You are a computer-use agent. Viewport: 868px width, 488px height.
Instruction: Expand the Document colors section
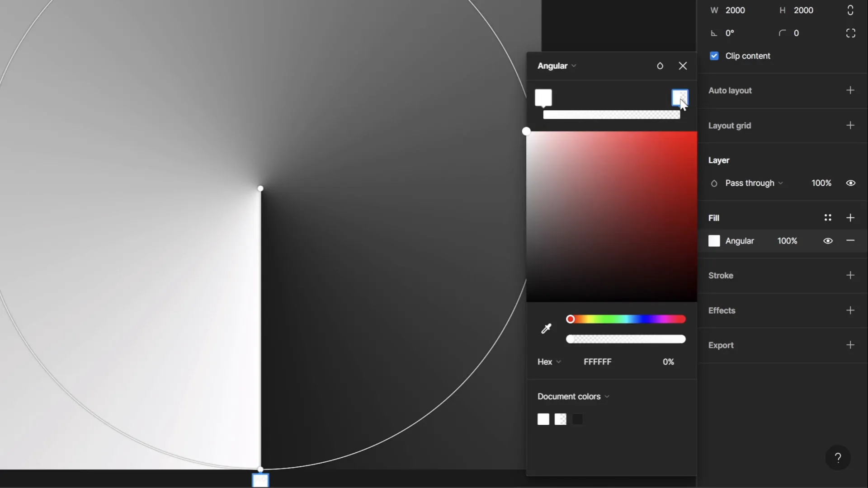[x=573, y=396]
